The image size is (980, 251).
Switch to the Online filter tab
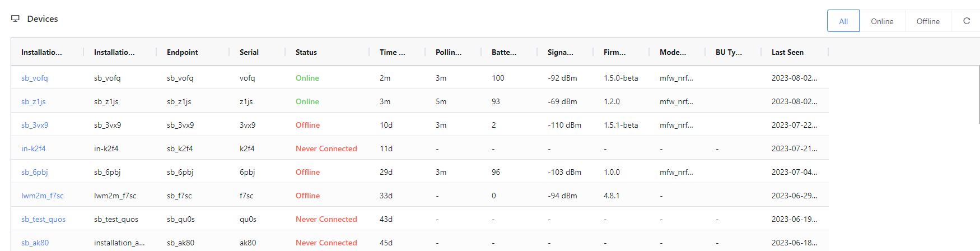coord(882,21)
